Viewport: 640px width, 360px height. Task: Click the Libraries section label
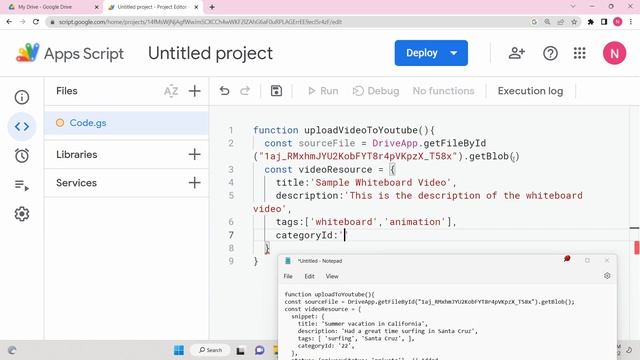click(x=77, y=154)
